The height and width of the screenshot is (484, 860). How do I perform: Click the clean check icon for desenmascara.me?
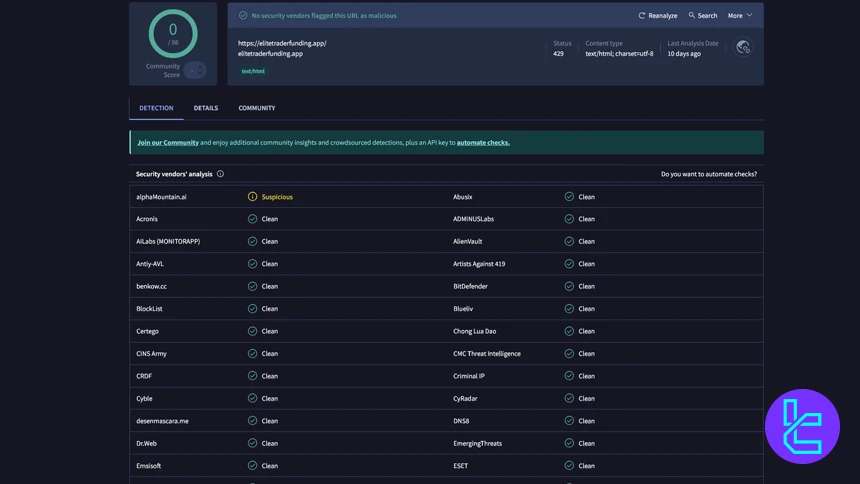coord(252,421)
